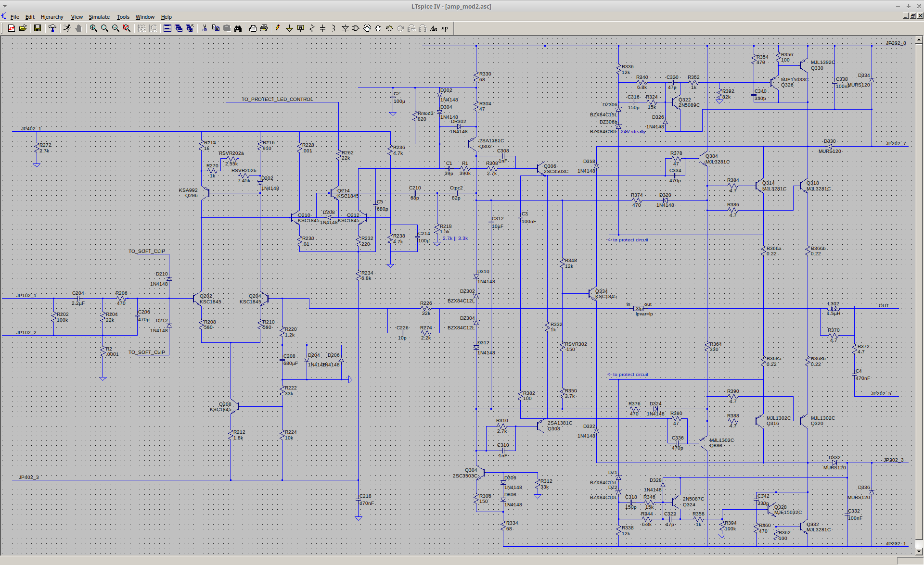Open the Component gate selector
Screen dimensions: 924x565
click(356, 28)
